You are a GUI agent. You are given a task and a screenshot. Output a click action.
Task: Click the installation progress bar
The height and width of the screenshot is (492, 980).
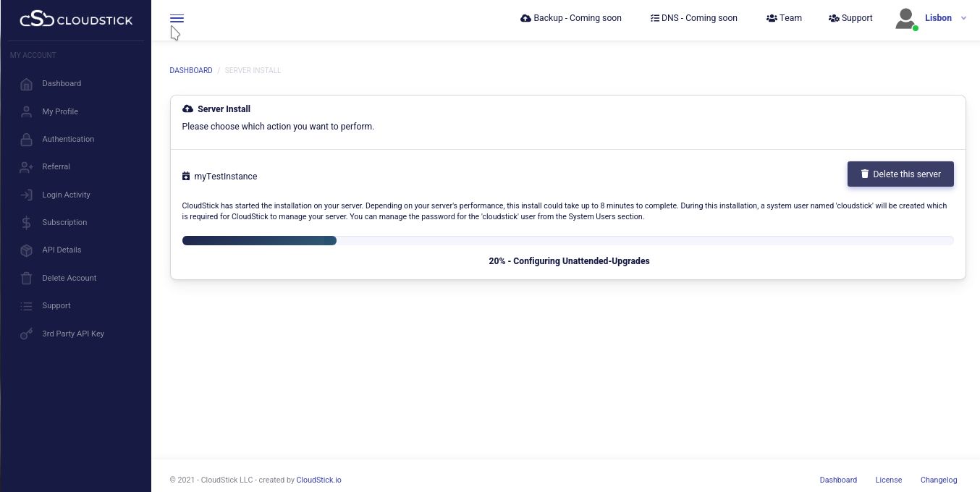[567, 241]
